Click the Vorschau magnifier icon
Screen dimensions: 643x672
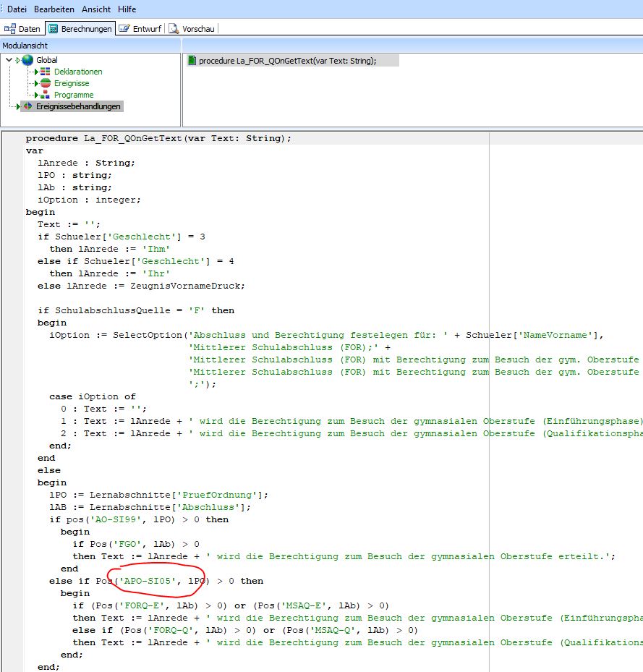pos(174,29)
